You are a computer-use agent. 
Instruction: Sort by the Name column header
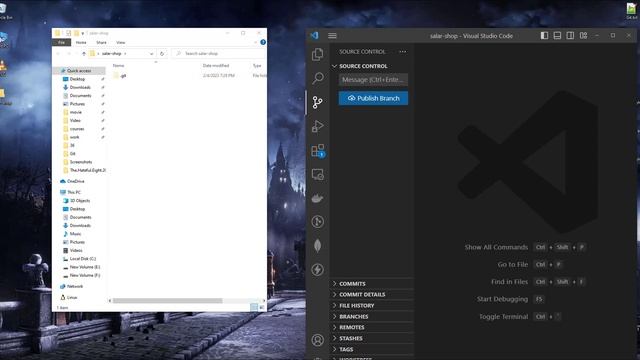tap(118, 66)
